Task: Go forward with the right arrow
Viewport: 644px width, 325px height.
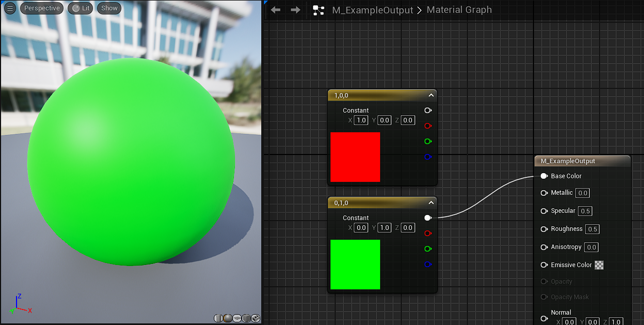Action: click(295, 10)
